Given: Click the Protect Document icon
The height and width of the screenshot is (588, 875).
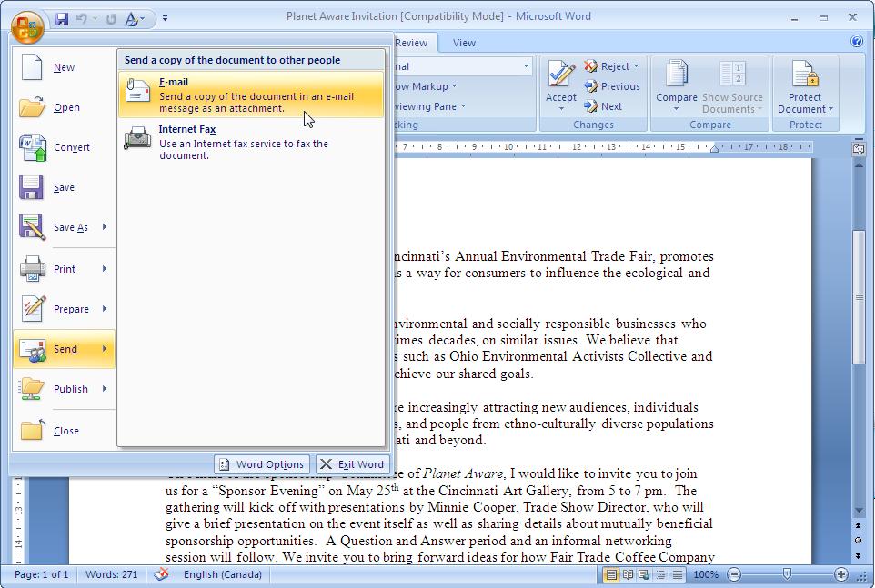Looking at the screenshot, I should (x=805, y=75).
